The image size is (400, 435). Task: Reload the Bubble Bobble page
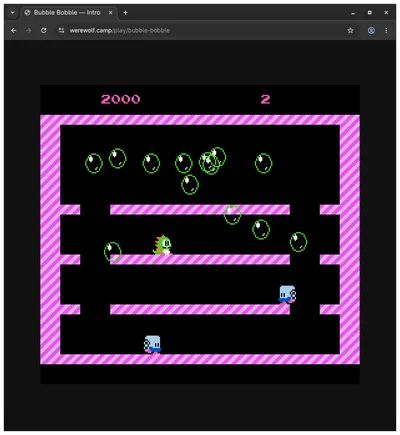44,31
